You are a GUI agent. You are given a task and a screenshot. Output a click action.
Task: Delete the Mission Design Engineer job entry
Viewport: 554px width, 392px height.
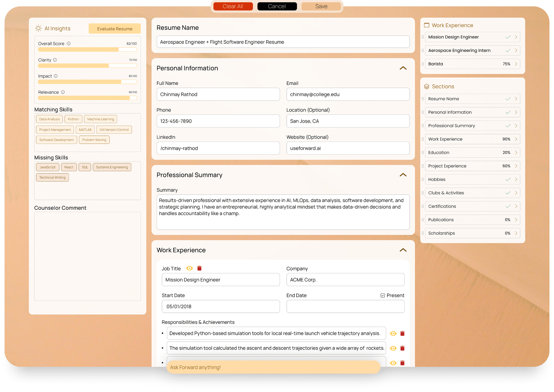[x=199, y=268]
